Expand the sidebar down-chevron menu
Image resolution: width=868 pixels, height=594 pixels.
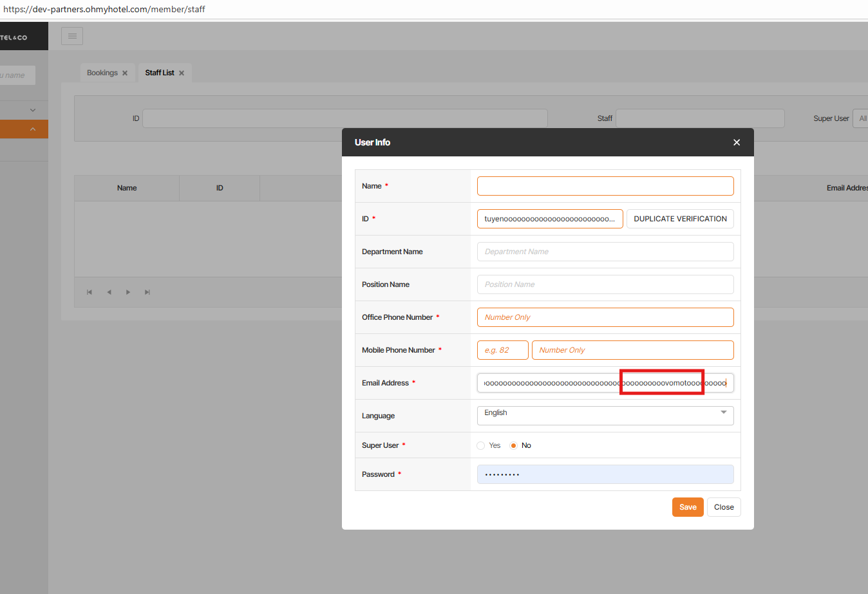[33, 110]
